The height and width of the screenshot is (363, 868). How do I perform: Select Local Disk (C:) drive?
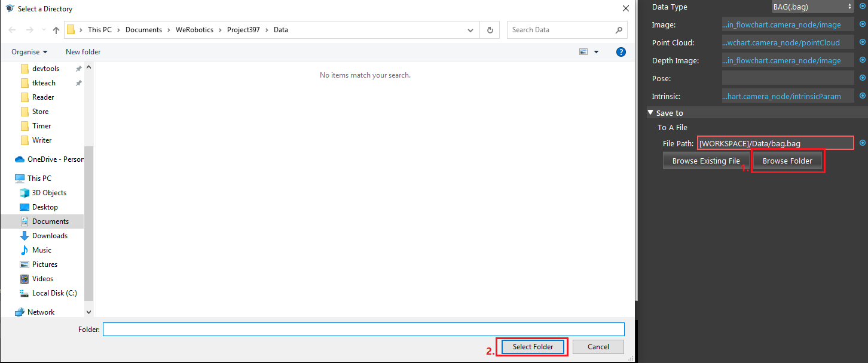point(54,293)
